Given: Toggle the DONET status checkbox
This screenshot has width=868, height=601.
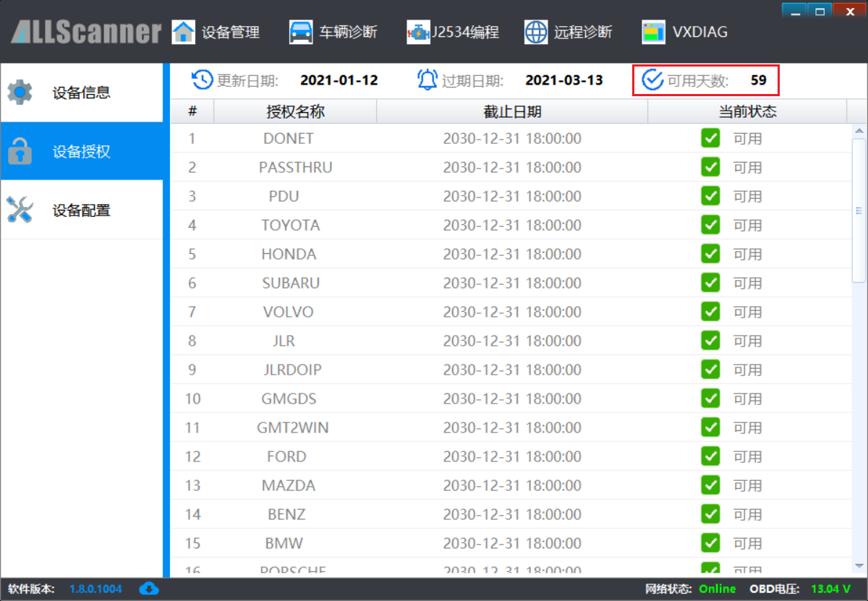Looking at the screenshot, I should [710, 137].
